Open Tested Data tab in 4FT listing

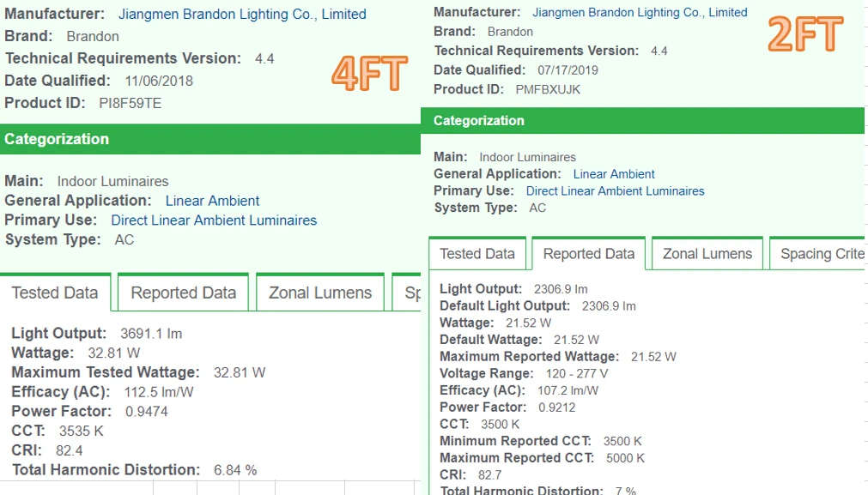(55, 293)
